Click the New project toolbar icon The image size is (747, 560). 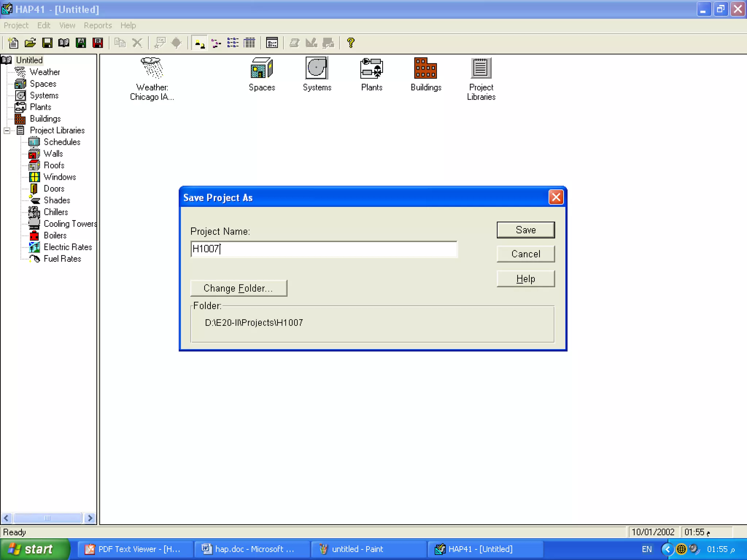tap(13, 43)
